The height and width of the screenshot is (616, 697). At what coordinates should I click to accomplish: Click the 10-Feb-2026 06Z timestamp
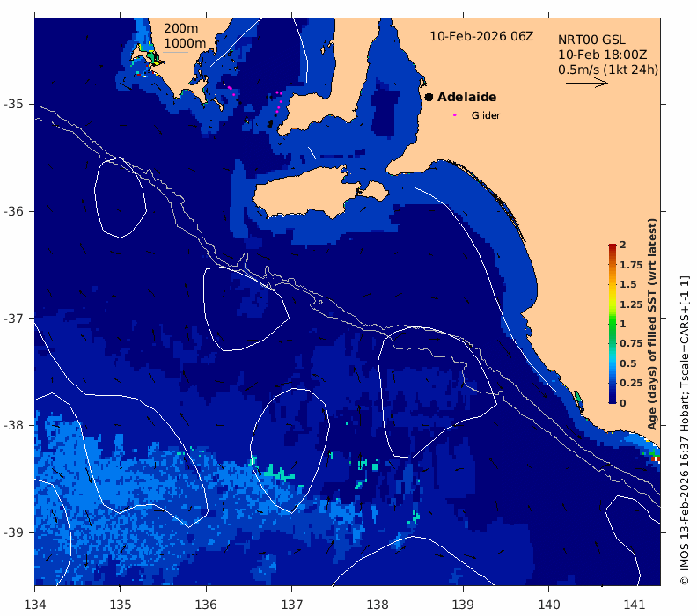tap(481, 36)
